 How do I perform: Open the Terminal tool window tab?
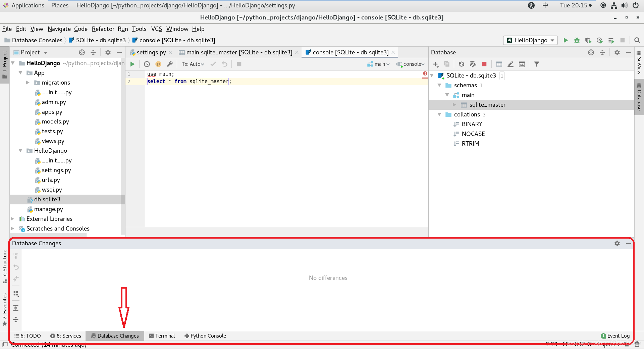[x=162, y=336]
